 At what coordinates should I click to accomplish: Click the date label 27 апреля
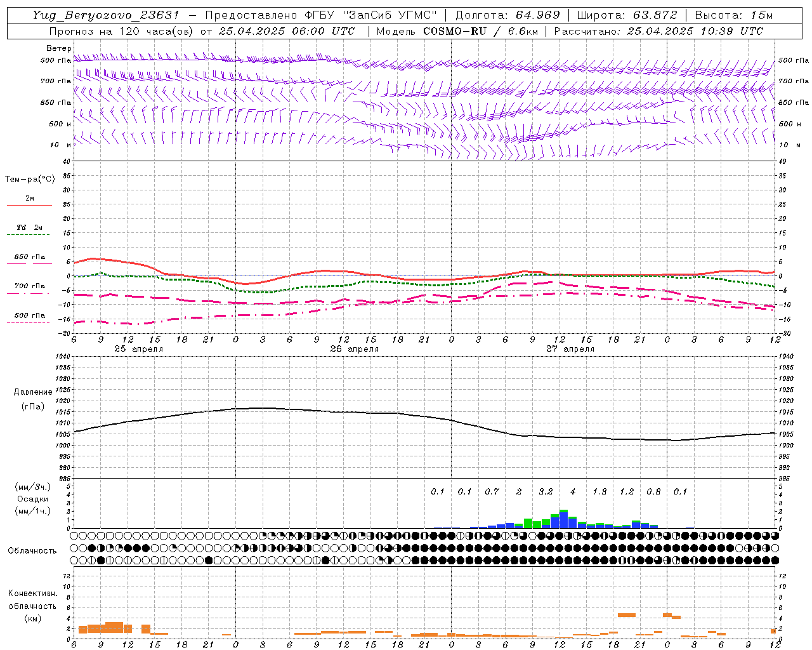coord(570,349)
